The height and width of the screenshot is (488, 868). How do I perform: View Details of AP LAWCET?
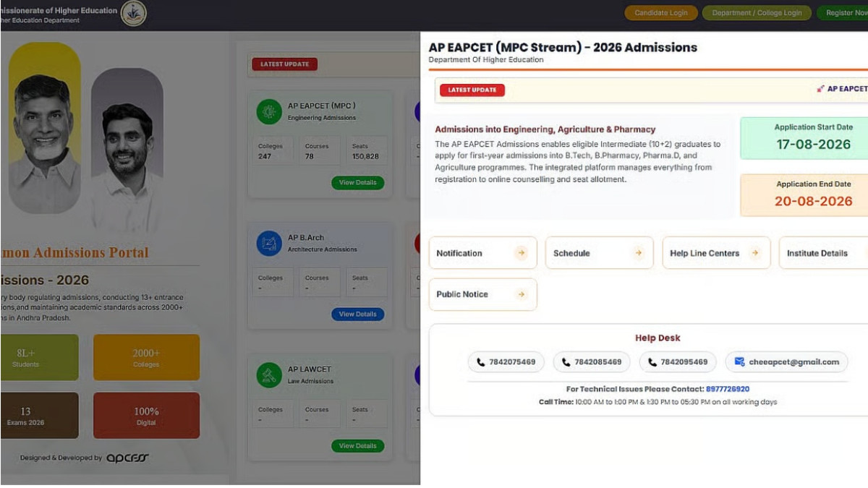pos(357,445)
